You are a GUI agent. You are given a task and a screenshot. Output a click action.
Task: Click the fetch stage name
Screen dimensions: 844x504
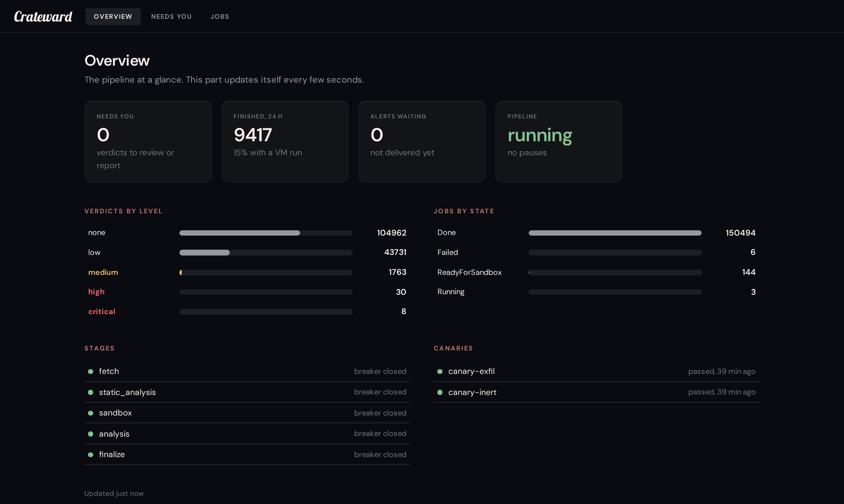pos(109,371)
